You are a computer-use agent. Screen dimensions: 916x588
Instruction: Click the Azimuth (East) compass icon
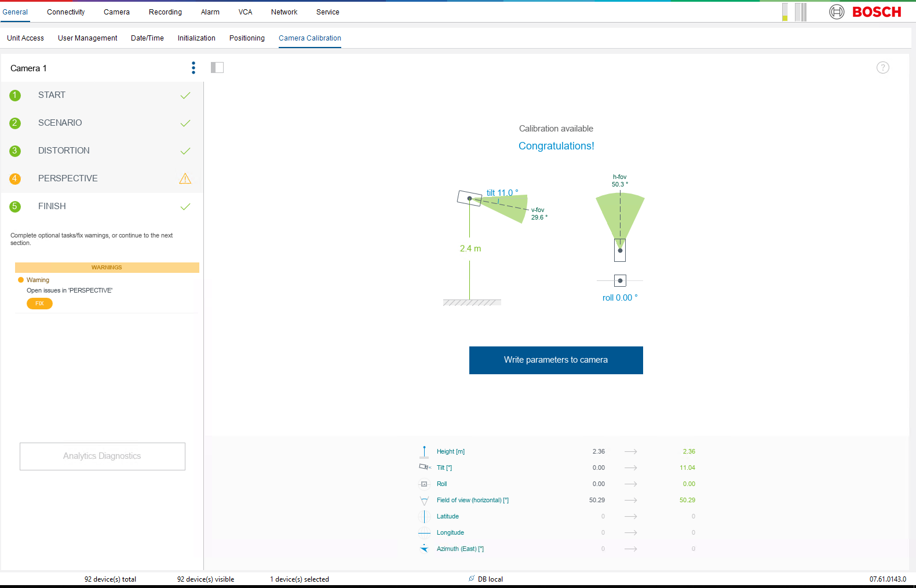pos(424,549)
